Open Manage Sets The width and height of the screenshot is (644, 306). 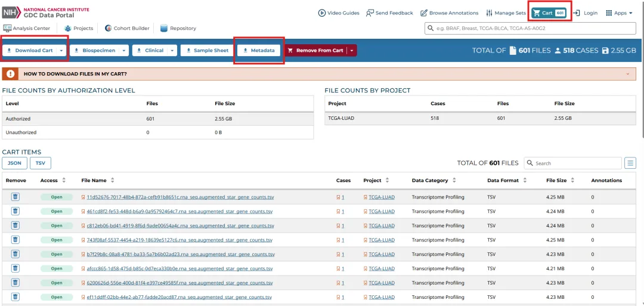[506, 13]
